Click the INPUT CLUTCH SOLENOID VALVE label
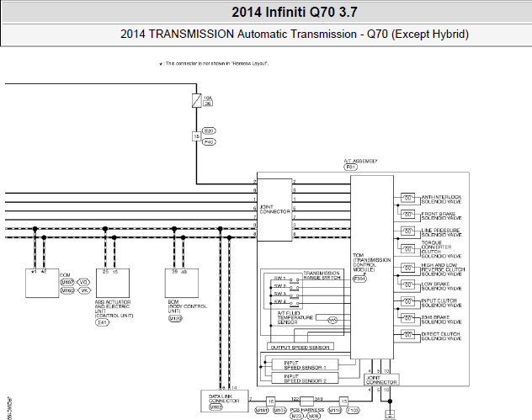The width and height of the screenshot is (532, 420). click(441, 303)
